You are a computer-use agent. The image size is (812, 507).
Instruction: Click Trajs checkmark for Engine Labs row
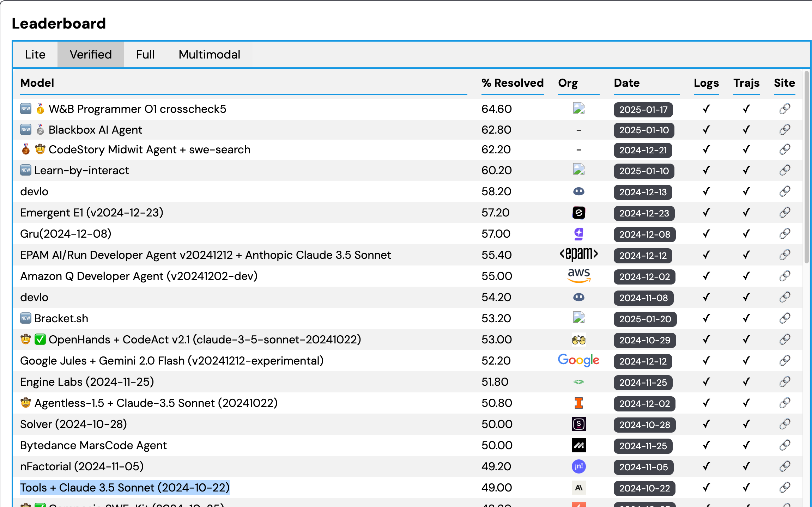tap(746, 382)
